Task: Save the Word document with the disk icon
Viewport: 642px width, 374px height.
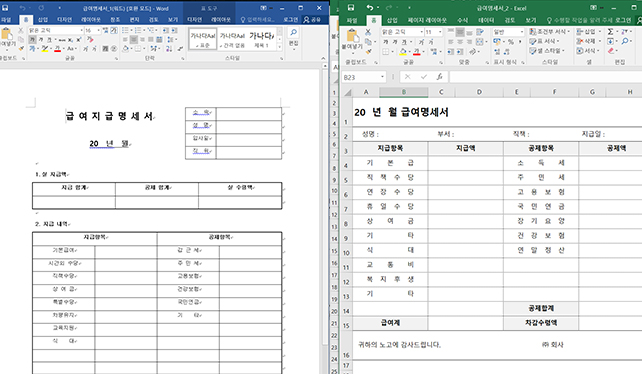Action: point(5,8)
